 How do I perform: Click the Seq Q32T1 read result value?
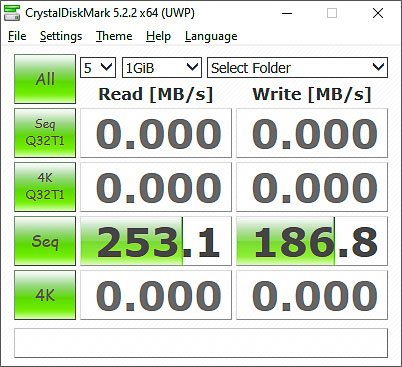coord(156,133)
